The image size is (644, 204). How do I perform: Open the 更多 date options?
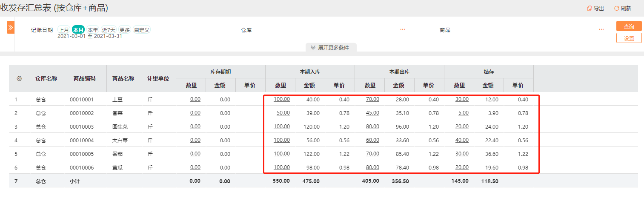[125, 30]
